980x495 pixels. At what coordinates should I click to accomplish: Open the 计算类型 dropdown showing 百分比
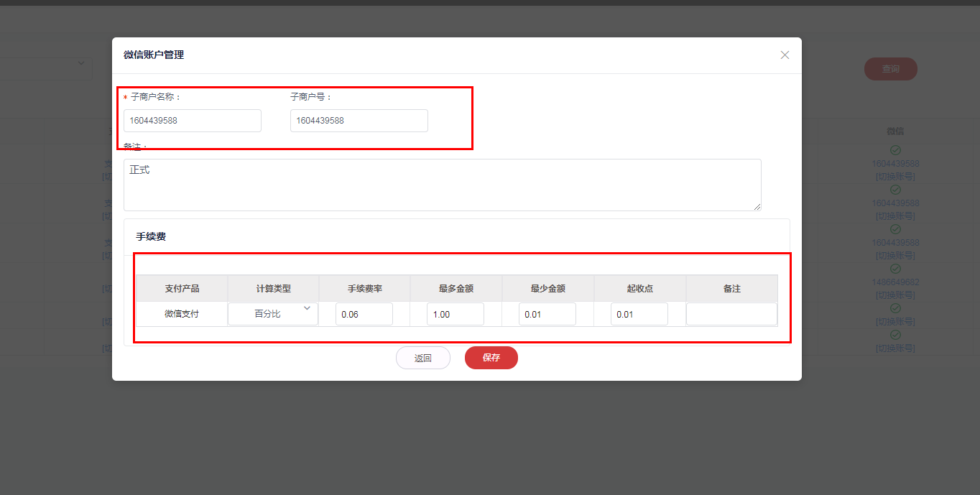pos(273,314)
